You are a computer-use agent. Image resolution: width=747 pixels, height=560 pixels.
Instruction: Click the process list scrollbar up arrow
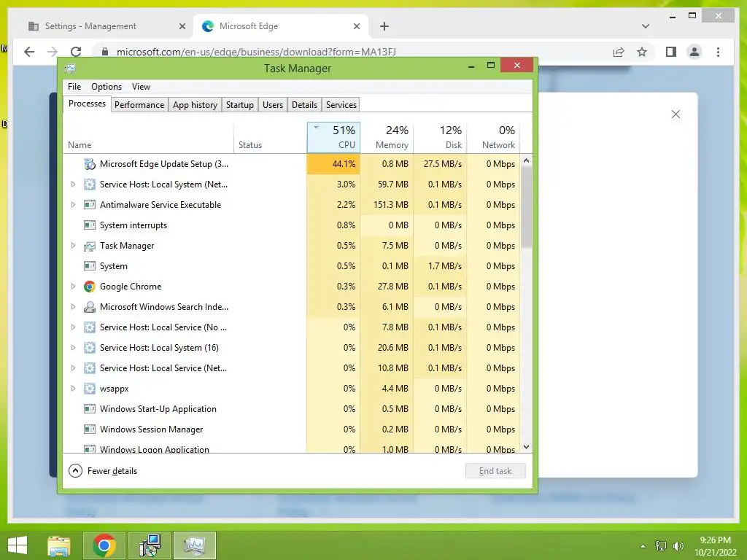[x=527, y=160]
